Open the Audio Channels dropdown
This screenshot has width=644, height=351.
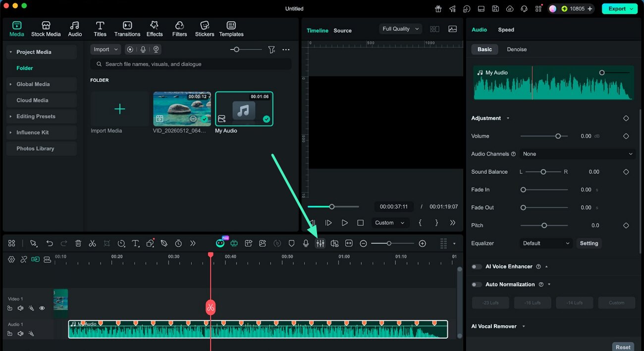pos(578,154)
